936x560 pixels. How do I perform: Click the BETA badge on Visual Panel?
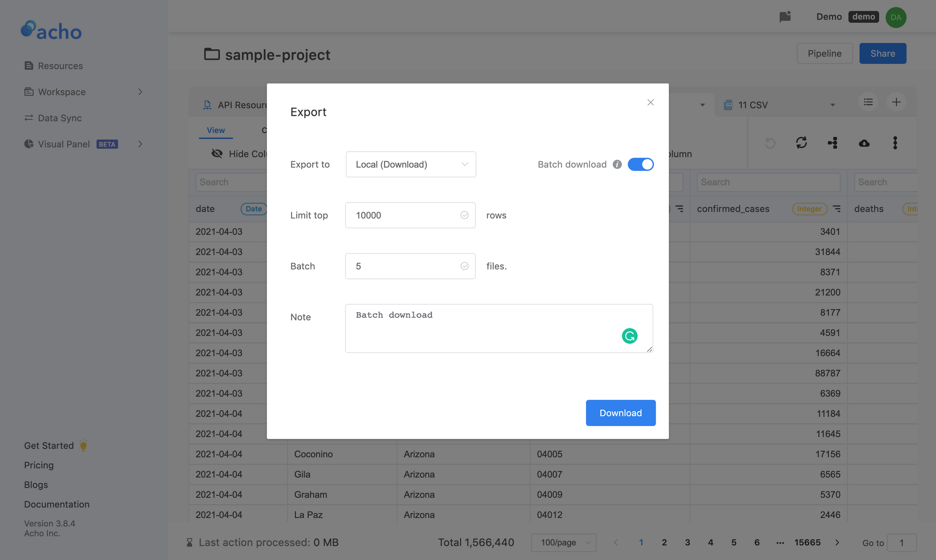tap(107, 145)
